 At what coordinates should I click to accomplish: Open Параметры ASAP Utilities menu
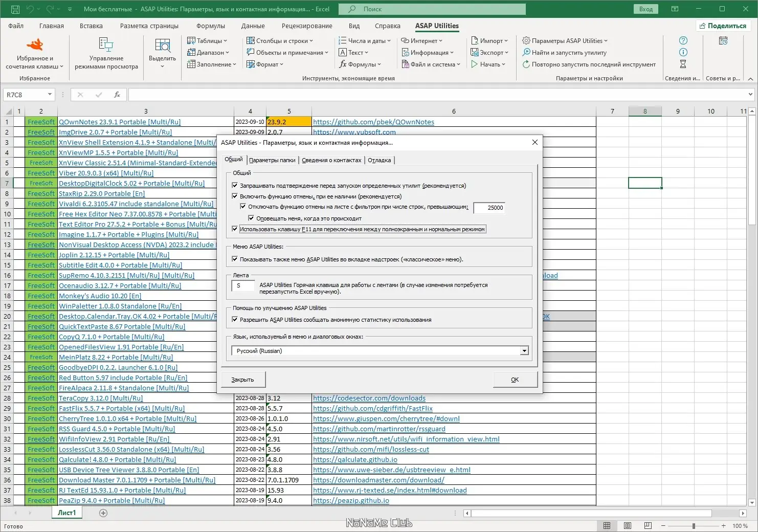click(565, 41)
